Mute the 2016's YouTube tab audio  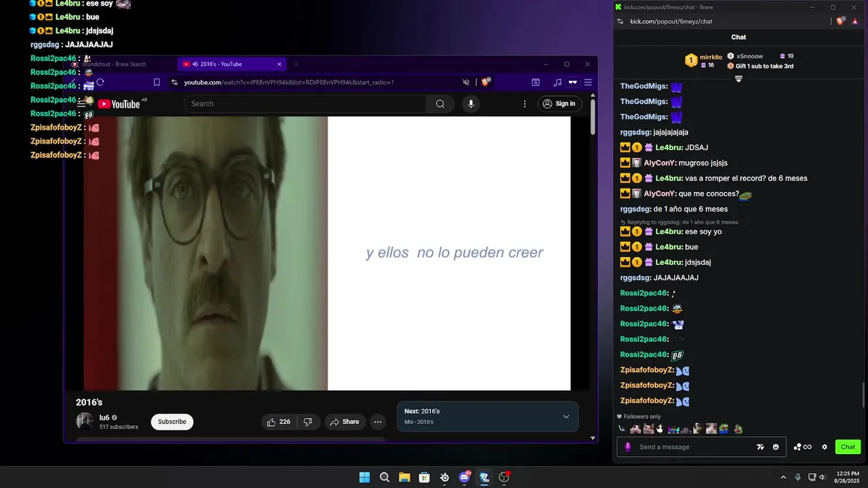[x=195, y=64]
